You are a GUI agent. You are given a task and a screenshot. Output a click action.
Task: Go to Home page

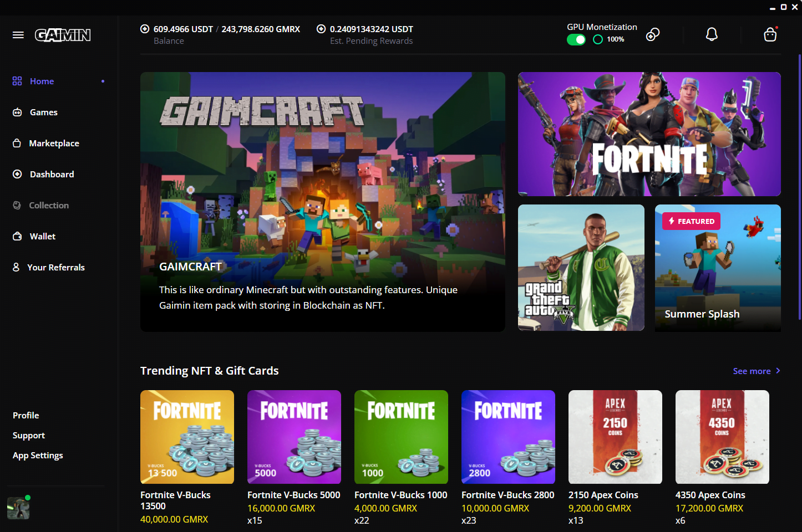coord(42,81)
